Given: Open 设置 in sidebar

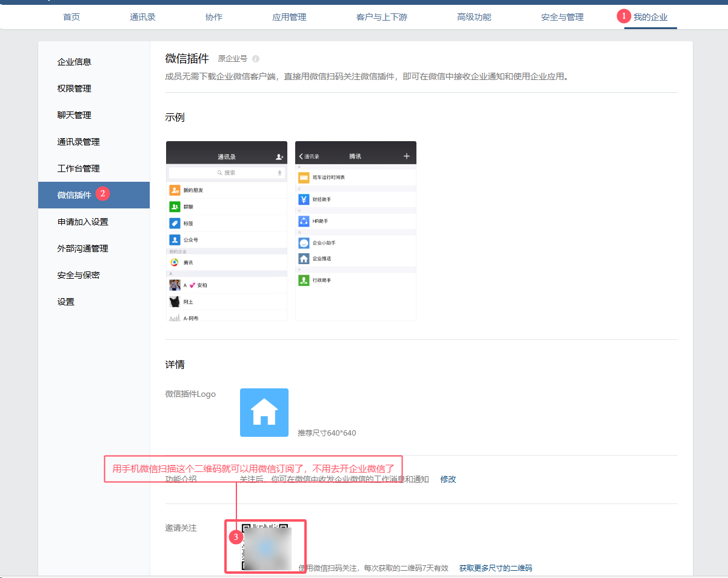Looking at the screenshot, I should [94, 302].
